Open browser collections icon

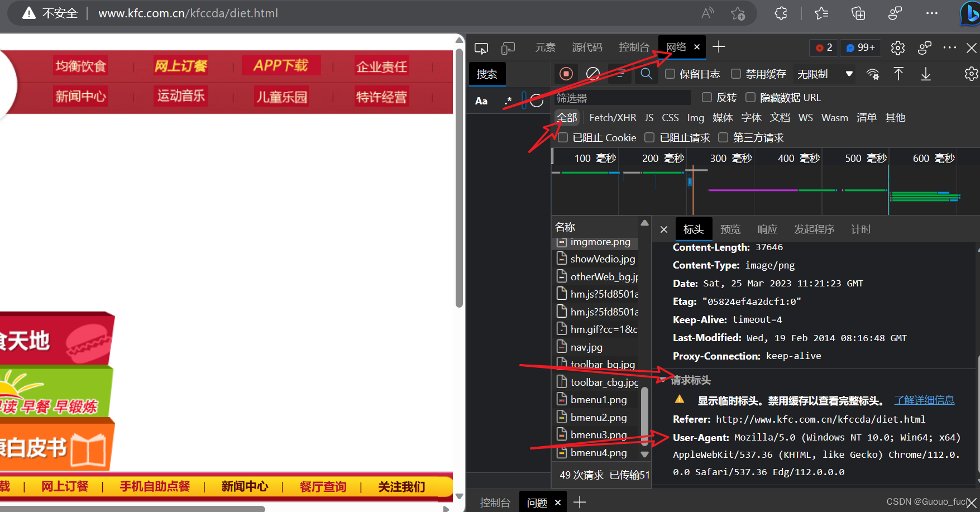pyautogui.click(x=858, y=13)
